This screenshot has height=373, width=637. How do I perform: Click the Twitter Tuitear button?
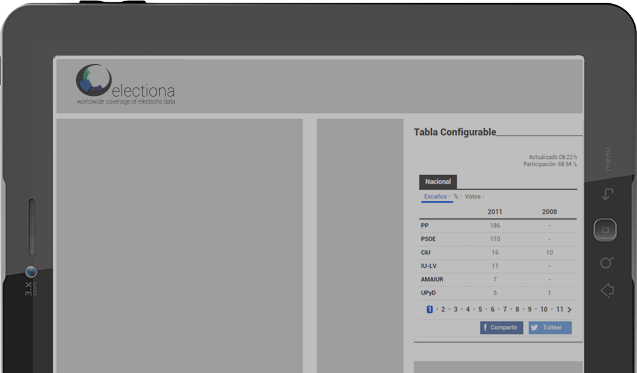click(550, 327)
